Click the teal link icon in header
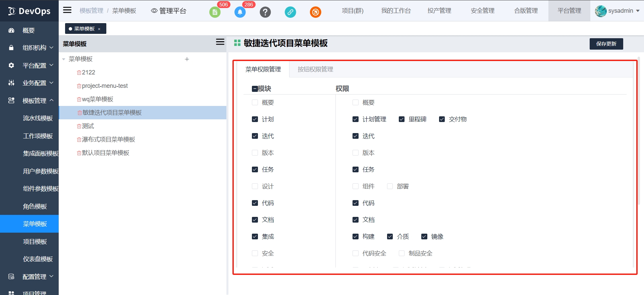The height and width of the screenshot is (295, 644). tap(290, 12)
